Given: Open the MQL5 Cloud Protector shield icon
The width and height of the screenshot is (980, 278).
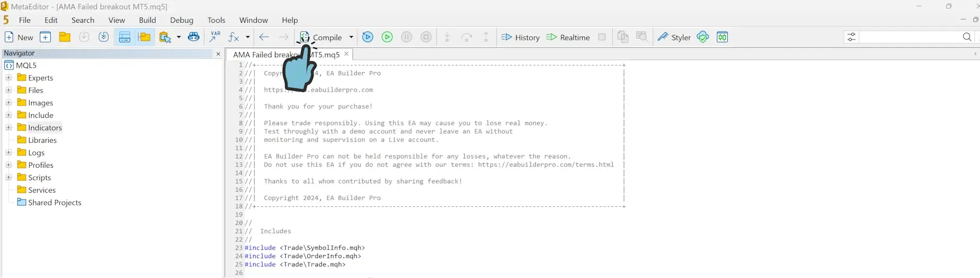Looking at the screenshot, I should [x=703, y=37].
